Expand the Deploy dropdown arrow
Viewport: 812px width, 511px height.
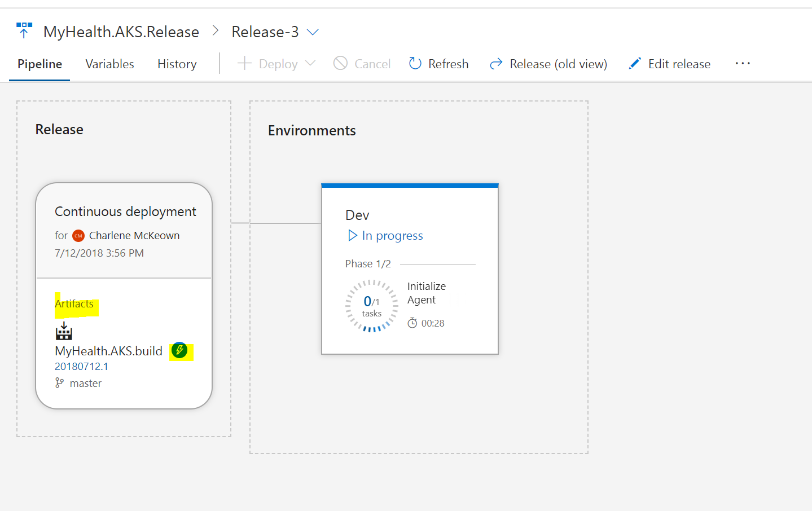point(310,63)
